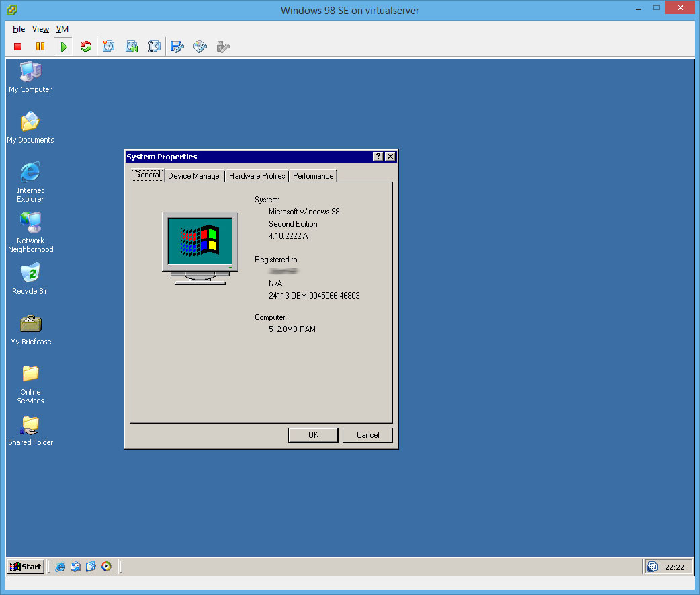Click the 512.0MB RAM text
This screenshot has width=700, height=595.
click(292, 329)
